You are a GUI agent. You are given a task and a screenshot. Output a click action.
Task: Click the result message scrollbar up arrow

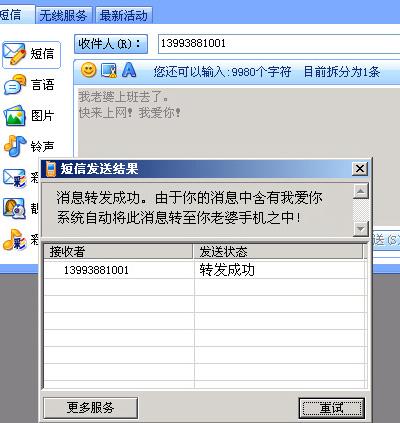click(x=361, y=191)
